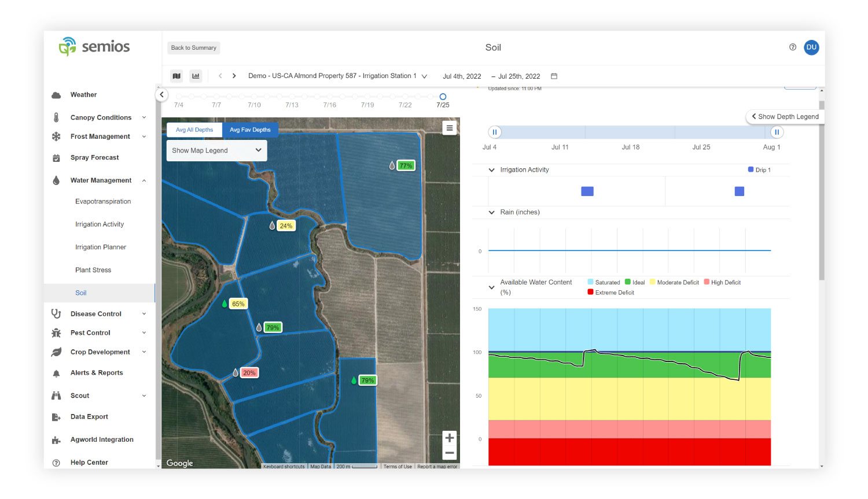Click the Help Center icon
The image size is (868, 499).
click(56, 463)
